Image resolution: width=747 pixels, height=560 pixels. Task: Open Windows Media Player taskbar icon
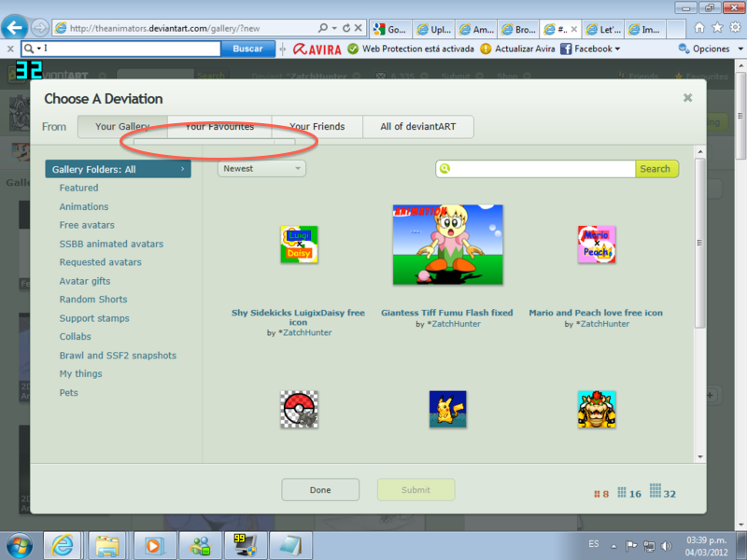click(154, 546)
